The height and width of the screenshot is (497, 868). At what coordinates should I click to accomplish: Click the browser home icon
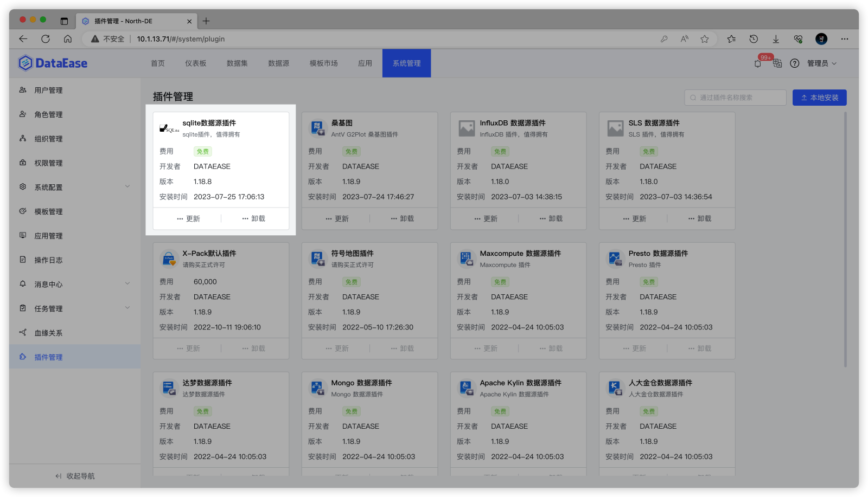68,39
